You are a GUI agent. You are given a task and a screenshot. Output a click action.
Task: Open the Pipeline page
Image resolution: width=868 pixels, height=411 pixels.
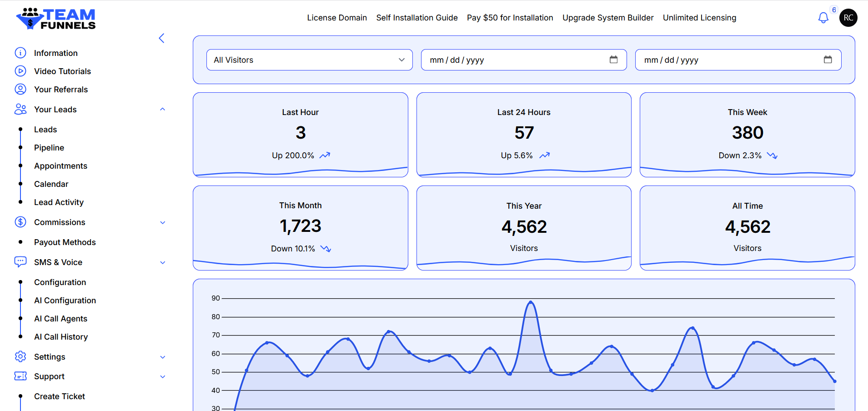coord(49,148)
